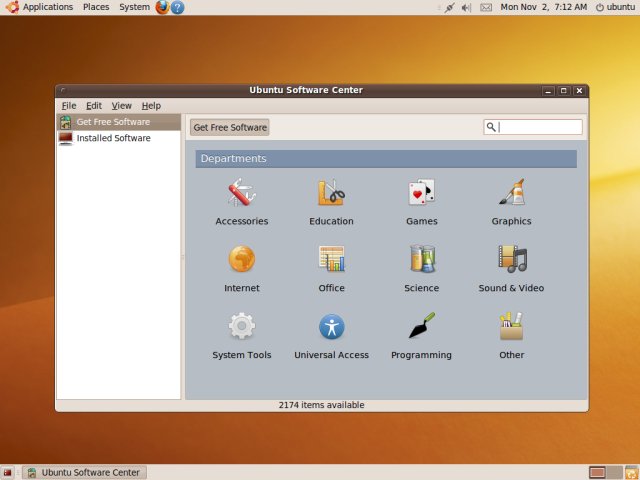Click the Departments header text

pyautogui.click(x=233, y=158)
